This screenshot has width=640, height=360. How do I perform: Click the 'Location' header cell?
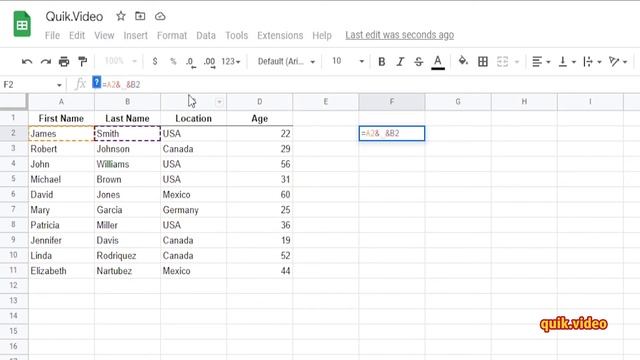(x=193, y=118)
